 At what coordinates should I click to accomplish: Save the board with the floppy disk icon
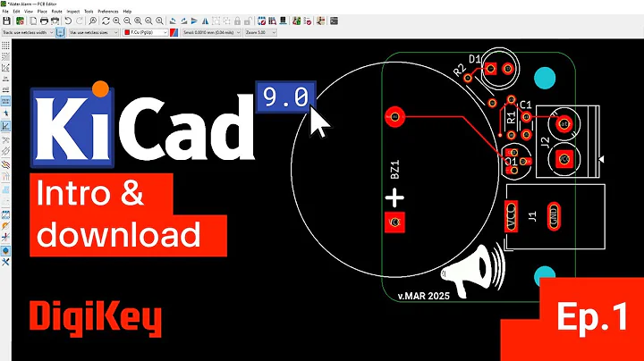coord(6,21)
